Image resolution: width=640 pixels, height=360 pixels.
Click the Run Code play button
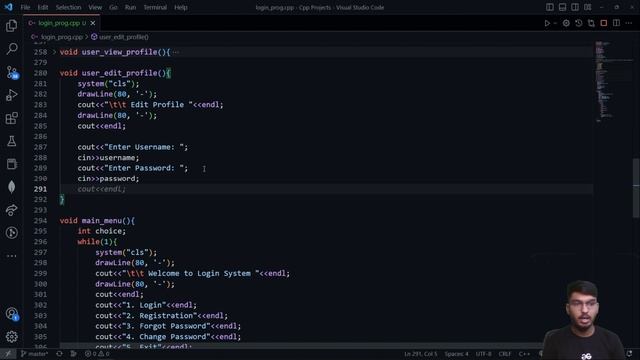(x=547, y=23)
